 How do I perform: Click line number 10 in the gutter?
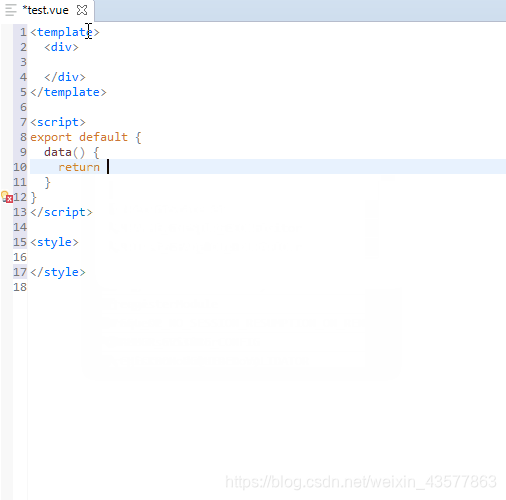point(20,167)
